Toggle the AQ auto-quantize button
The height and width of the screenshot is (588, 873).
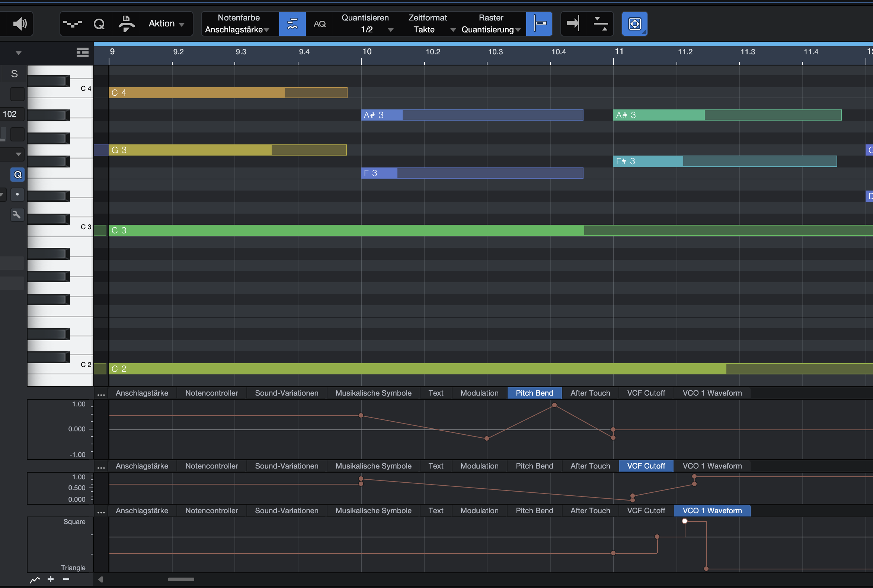pyautogui.click(x=320, y=24)
